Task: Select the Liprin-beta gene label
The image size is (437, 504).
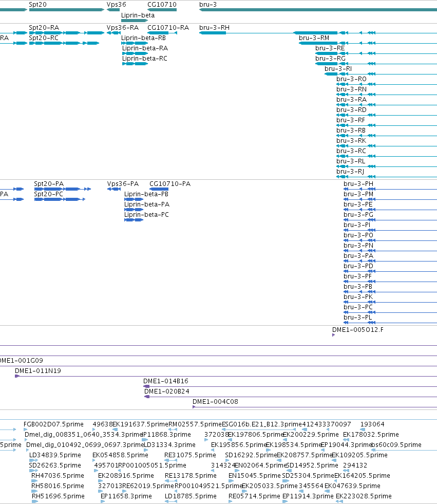Action: point(138,15)
